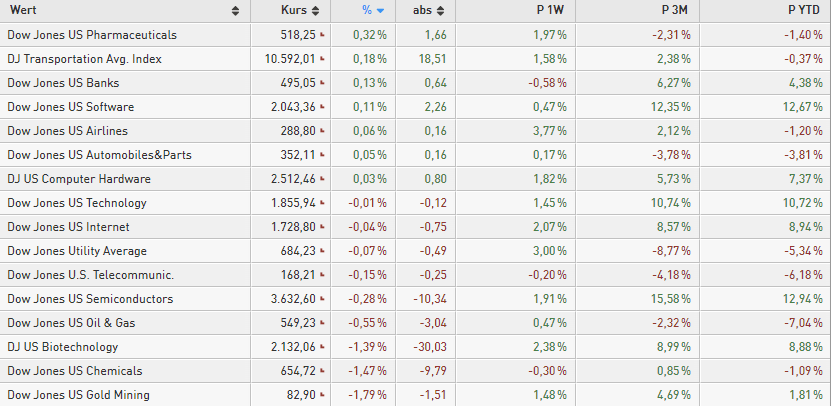Open Dow Jones US Oil & Gas entry

point(71,323)
